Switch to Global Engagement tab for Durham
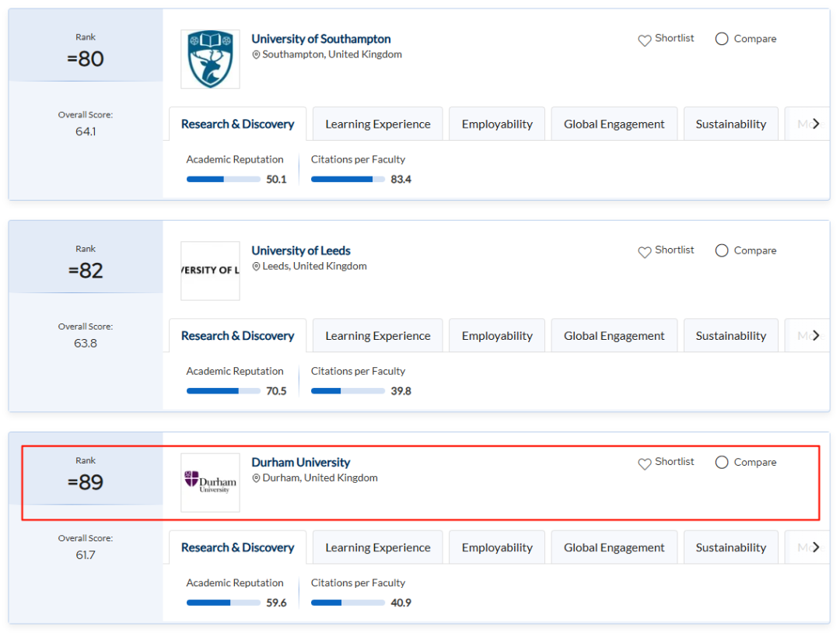 (614, 547)
